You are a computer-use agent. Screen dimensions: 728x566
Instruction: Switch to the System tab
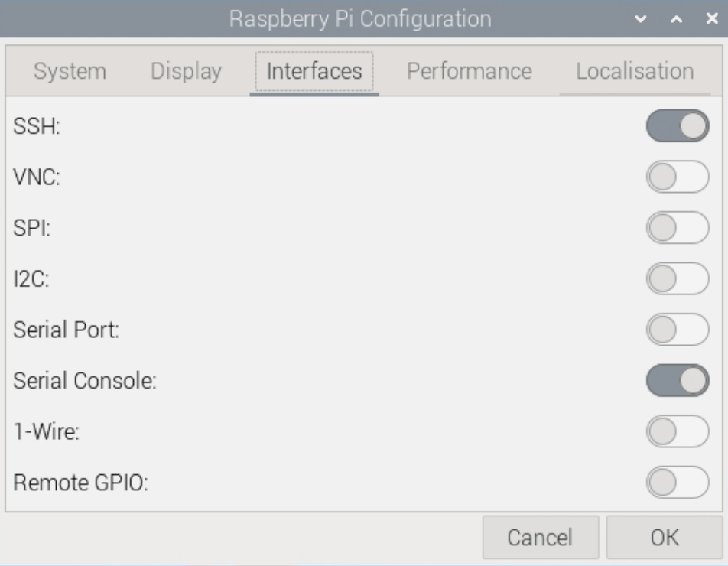pyautogui.click(x=70, y=72)
